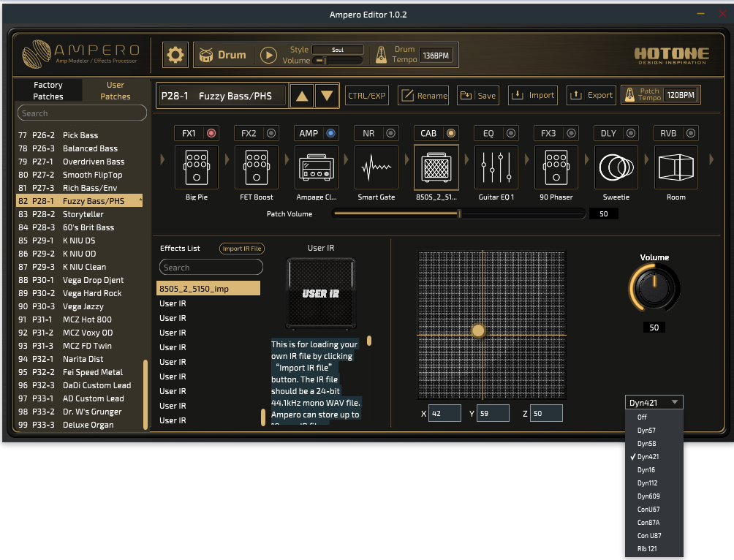
Task: Select the Smart Gate noise gate icon
Action: click(377, 167)
